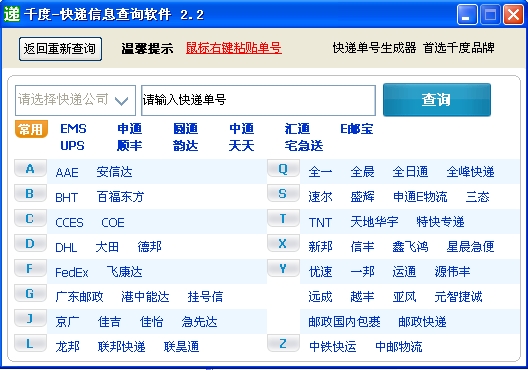Select FedEx courier
This screenshot has width=528, height=370.
coord(72,272)
